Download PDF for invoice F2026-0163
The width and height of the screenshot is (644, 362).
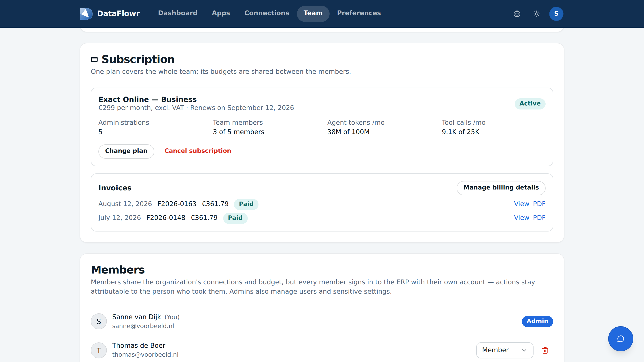[x=539, y=204]
